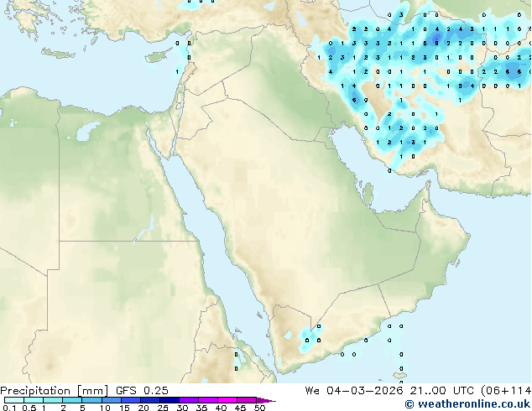The image size is (532, 411).
Task: Click the '(06+114' forecast run text
Action: click(x=506, y=391)
